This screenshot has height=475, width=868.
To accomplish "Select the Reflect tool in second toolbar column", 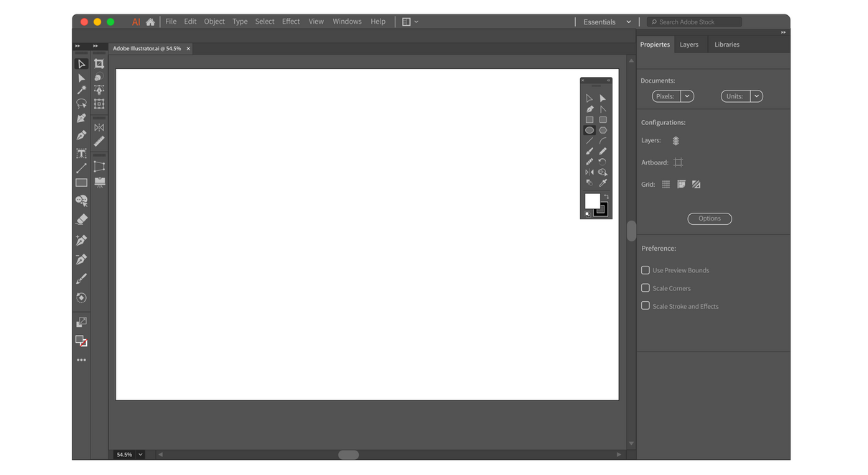I will click(x=99, y=127).
